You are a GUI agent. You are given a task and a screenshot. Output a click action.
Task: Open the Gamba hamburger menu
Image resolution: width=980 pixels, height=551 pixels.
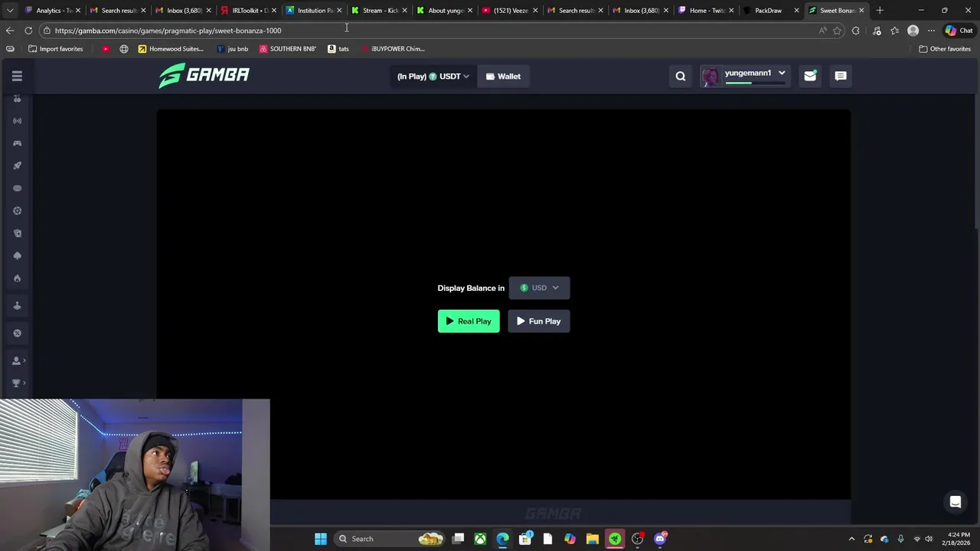click(x=17, y=76)
